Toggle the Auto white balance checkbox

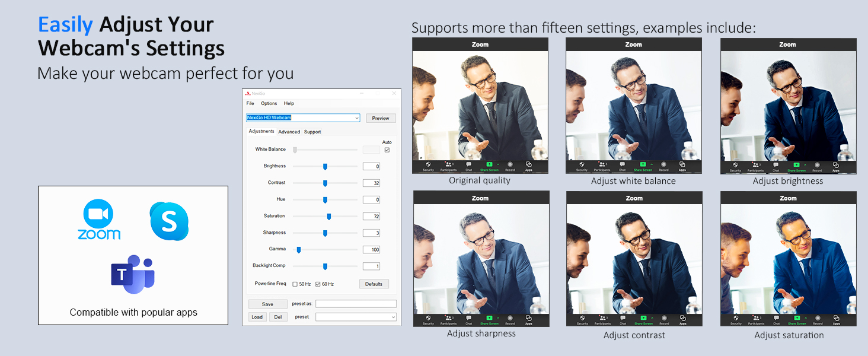(x=387, y=150)
